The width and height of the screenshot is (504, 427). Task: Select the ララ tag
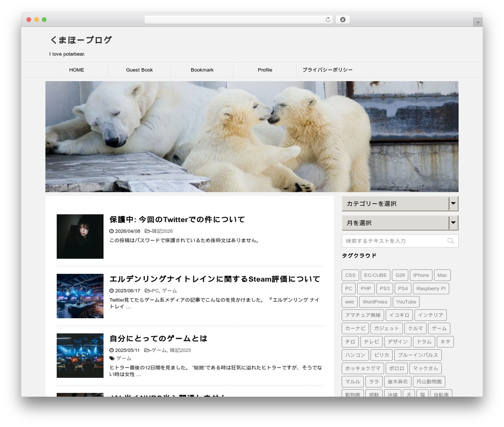[374, 382]
